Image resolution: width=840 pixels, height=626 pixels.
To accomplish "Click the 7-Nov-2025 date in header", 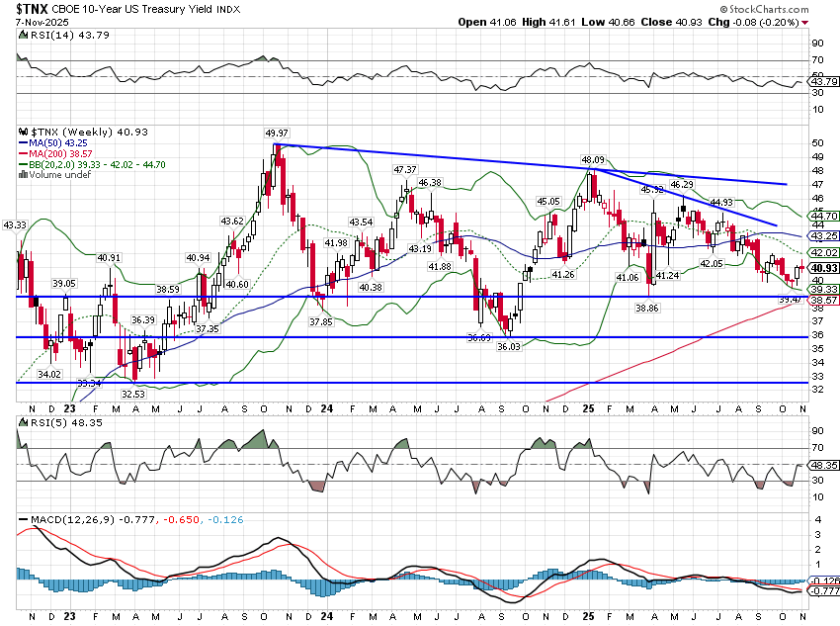I will (x=33, y=22).
